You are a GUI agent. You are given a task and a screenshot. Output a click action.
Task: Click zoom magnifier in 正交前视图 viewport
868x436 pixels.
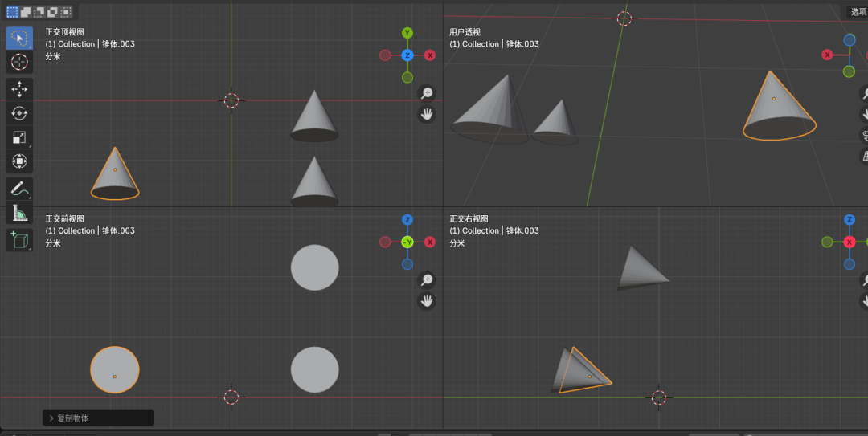[x=426, y=280]
